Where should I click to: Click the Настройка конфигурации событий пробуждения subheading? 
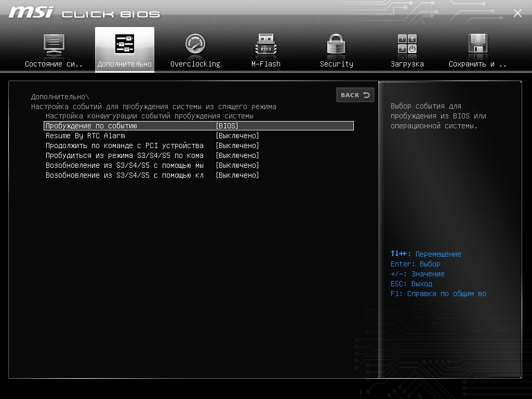pos(150,116)
